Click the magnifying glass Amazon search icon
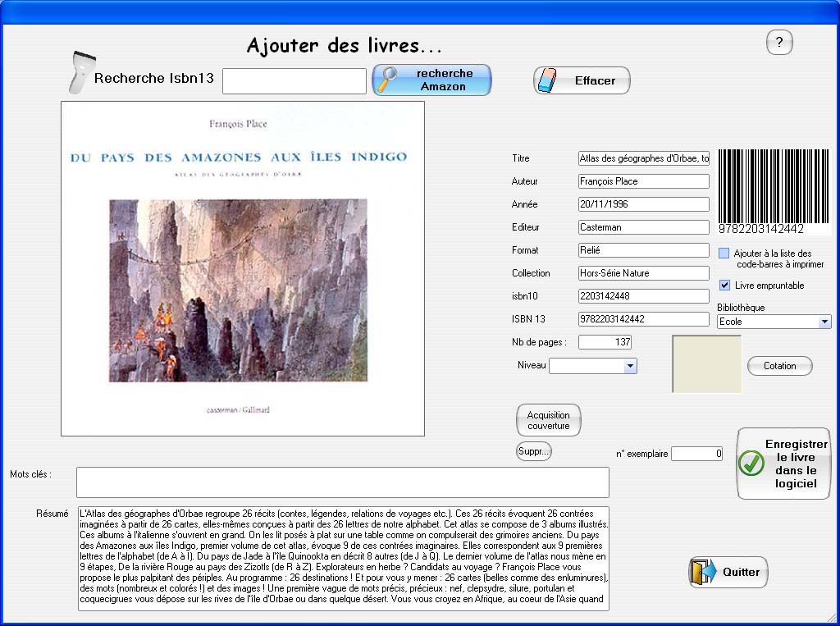 (388, 80)
